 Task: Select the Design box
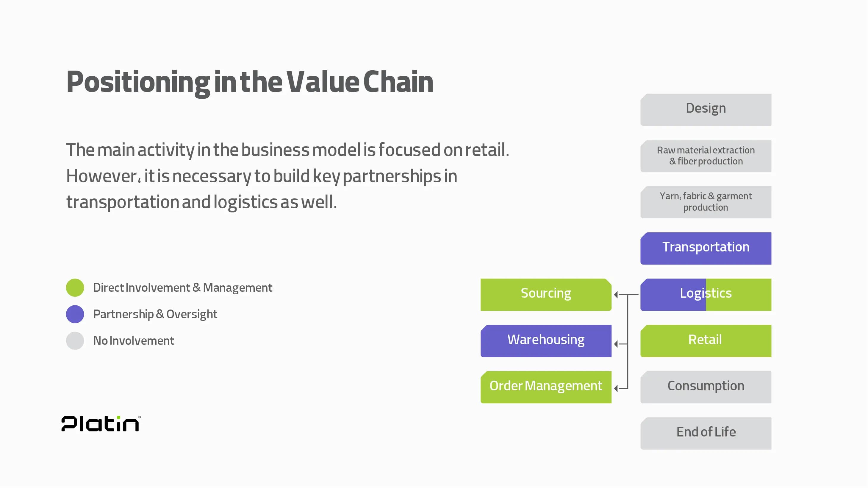click(706, 110)
